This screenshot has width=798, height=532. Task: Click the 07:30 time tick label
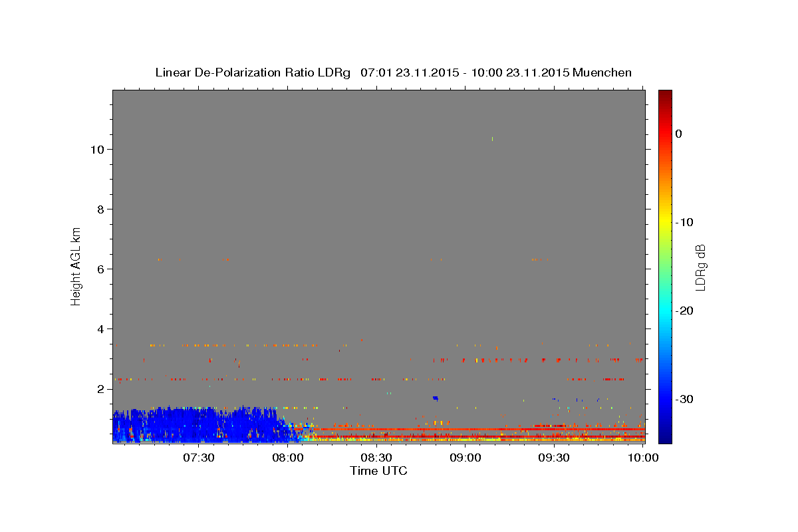click(199, 458)
